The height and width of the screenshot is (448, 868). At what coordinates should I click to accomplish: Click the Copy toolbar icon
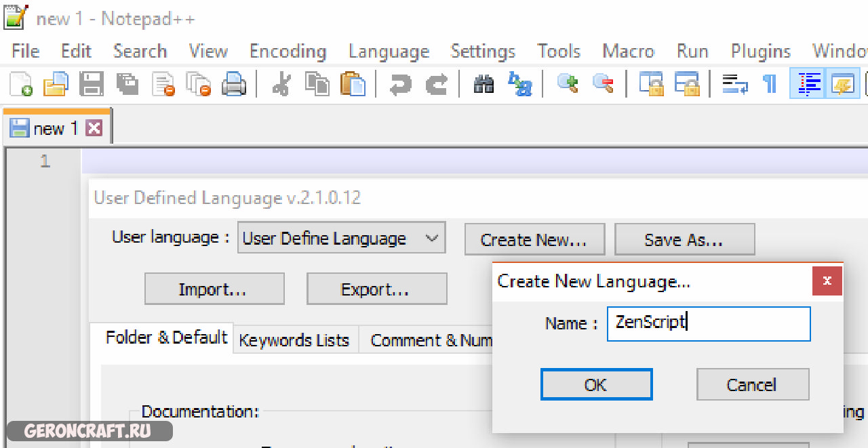point(317,85)
